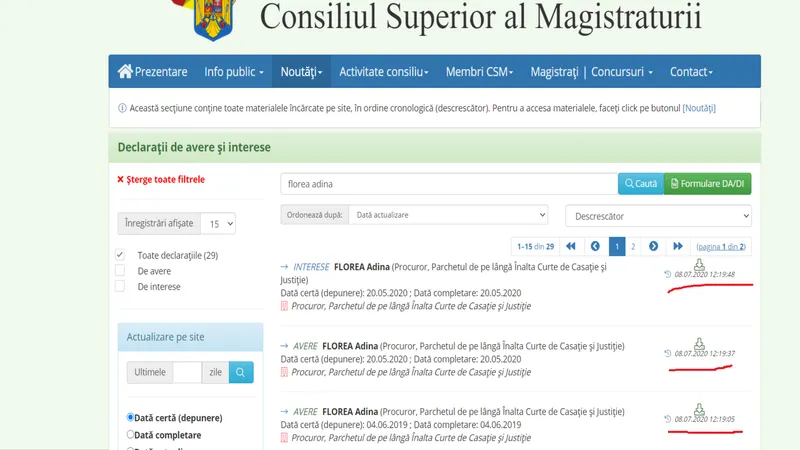Screen dimensions: 800x450
Task: Click the home icon next to Prezentare
Action: click(x=125, y=72)
